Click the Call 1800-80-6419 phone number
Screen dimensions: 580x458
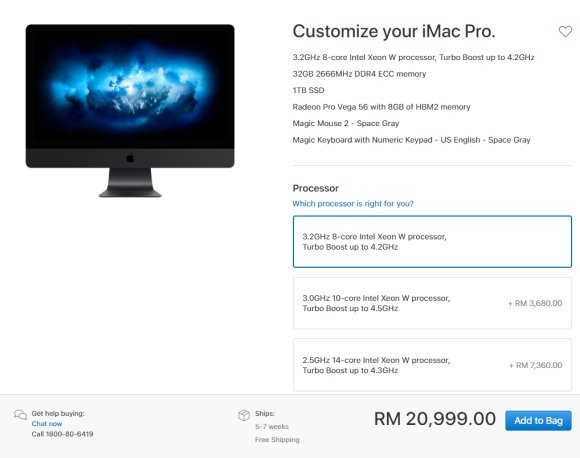62,434
